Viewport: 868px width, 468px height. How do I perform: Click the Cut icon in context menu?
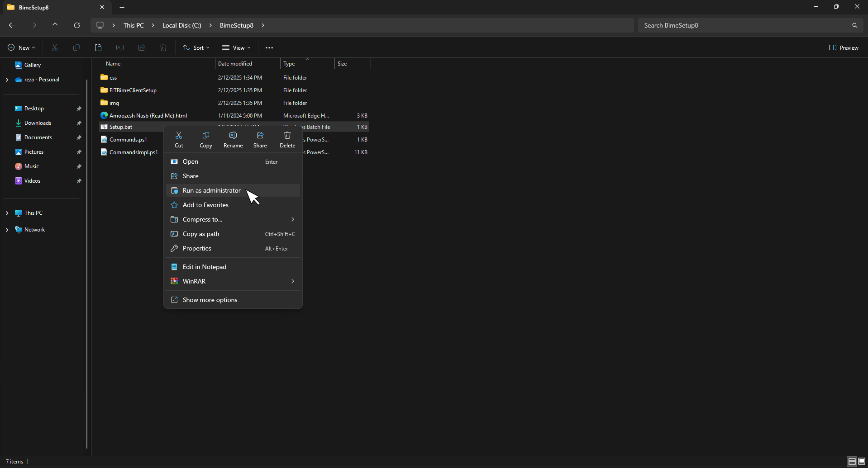(x=179, y=136)
